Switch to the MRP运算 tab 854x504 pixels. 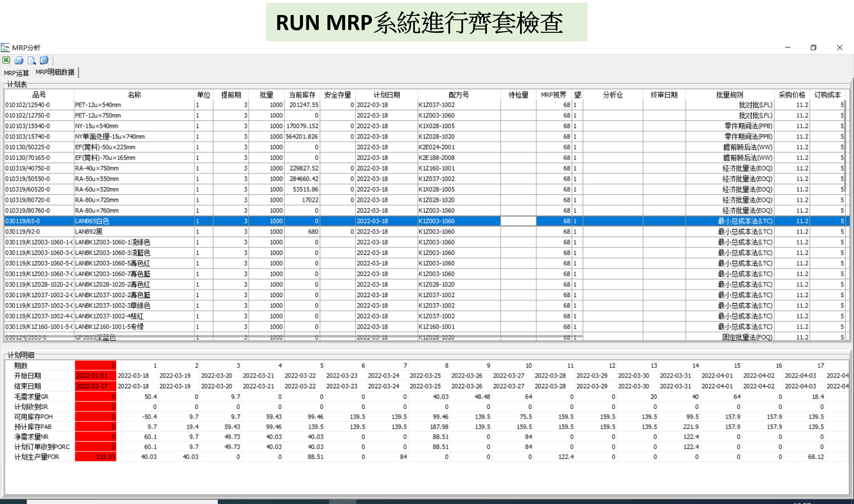(x=16, y=73)
